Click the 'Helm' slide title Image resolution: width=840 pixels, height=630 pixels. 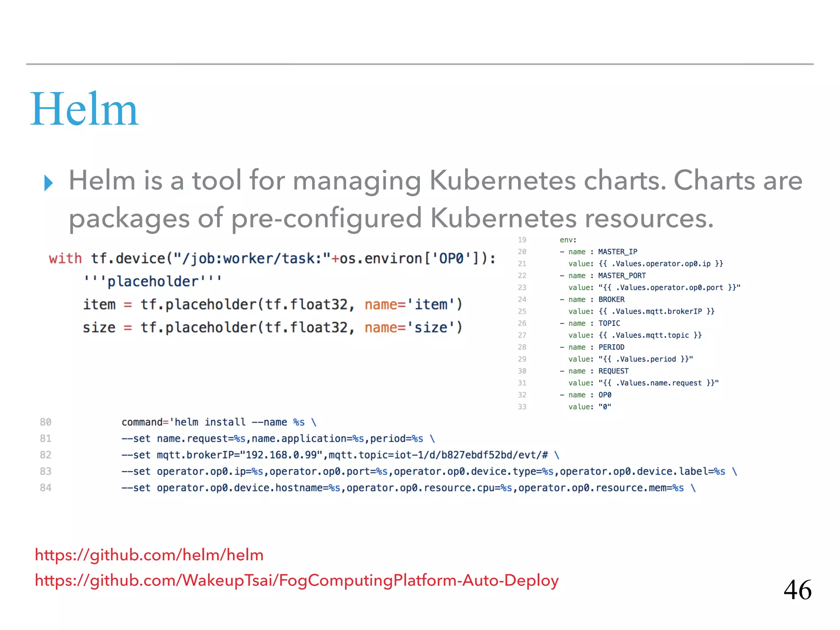click(84, 109)
